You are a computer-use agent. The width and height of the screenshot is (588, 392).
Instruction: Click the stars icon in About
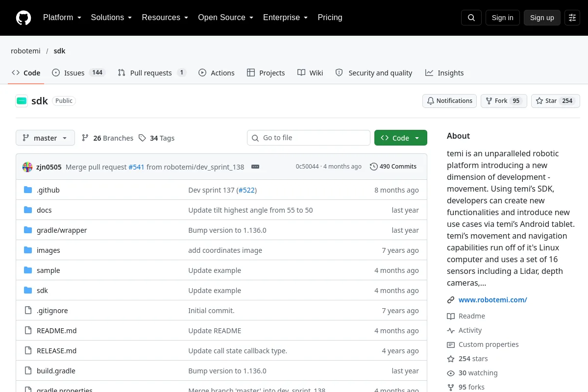pyautogui.click(x=451, y=359)
